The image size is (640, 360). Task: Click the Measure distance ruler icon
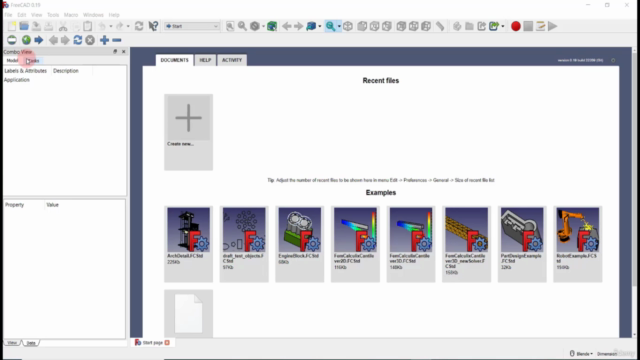point(440,26)
